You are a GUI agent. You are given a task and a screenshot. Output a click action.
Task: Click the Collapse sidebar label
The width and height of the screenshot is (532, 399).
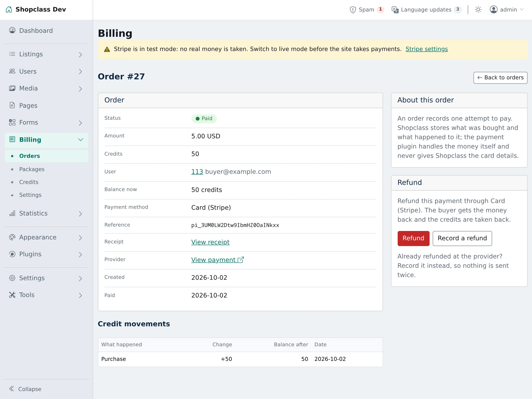pos(30,389)
